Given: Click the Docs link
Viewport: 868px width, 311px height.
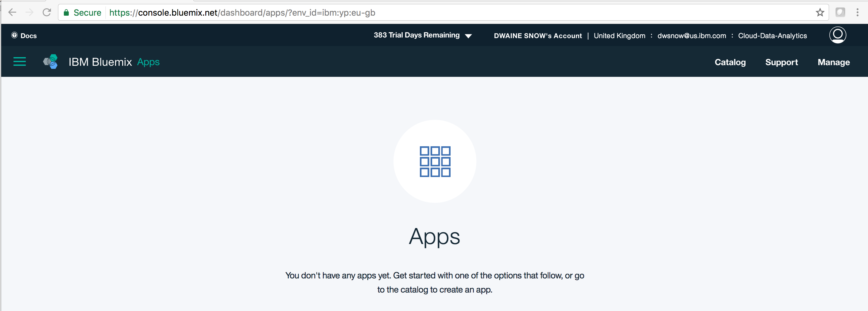Looking at the screenshot, I should coord(29,36).
